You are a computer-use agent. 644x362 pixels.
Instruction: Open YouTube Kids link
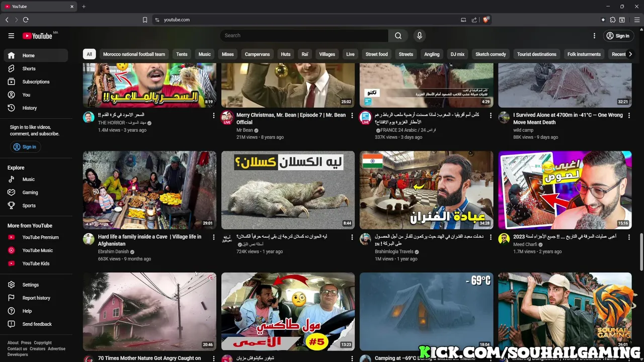tap(36, 263)
